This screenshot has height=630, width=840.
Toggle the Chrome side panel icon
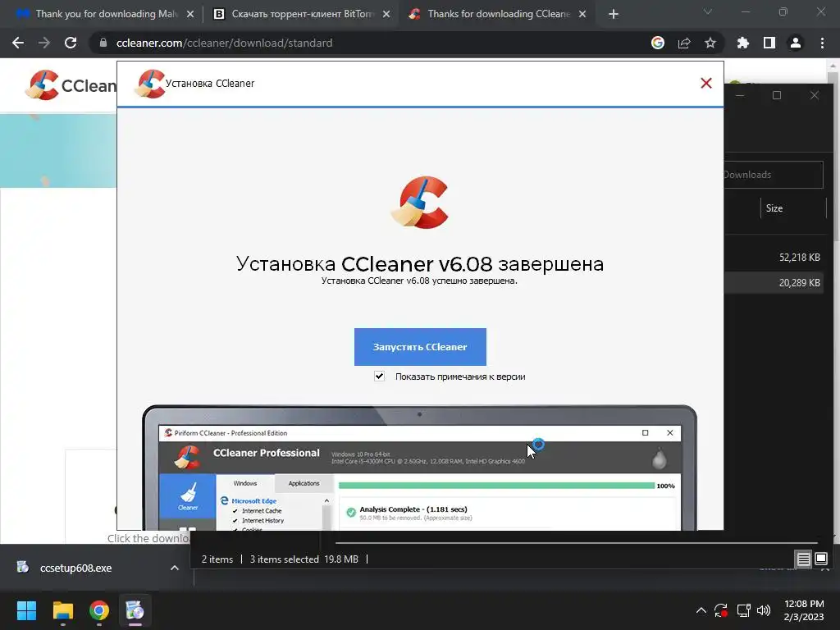click(x=769, y=43)
